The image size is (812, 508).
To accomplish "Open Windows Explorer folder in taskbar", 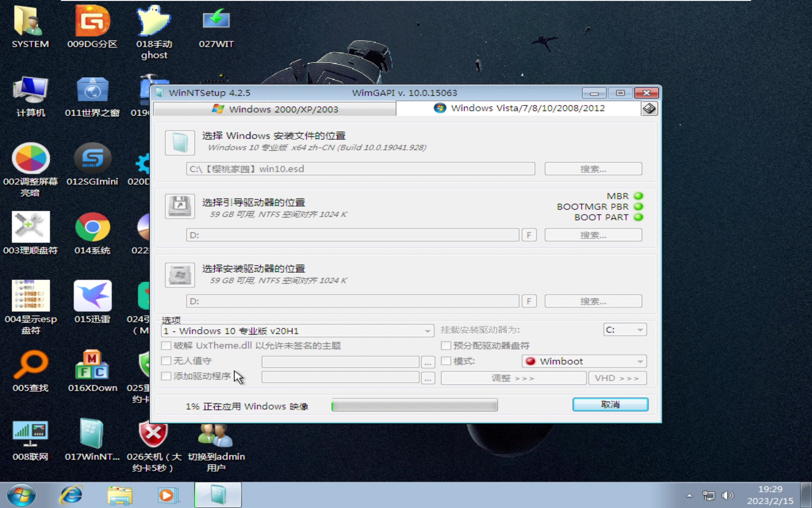I will [120, 495].
